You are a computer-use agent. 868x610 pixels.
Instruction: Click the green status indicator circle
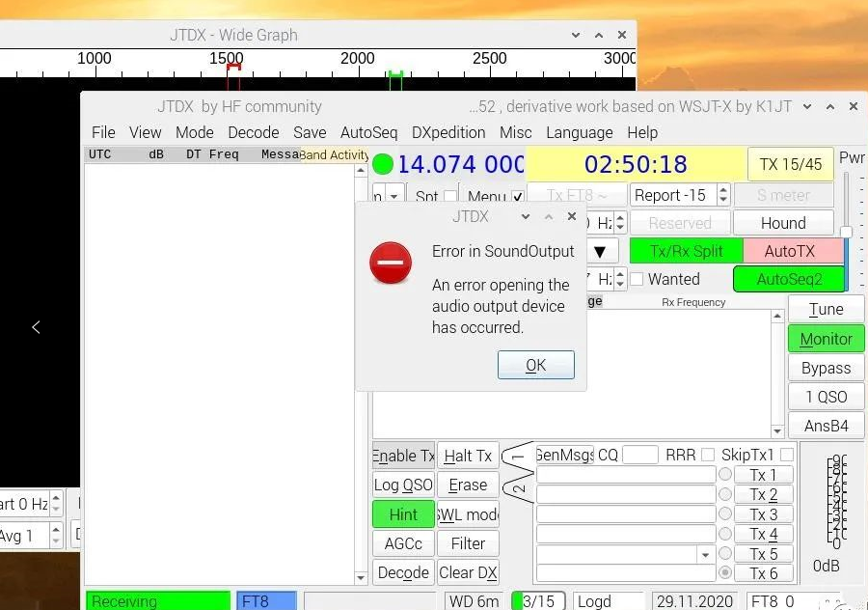[383, 164]
